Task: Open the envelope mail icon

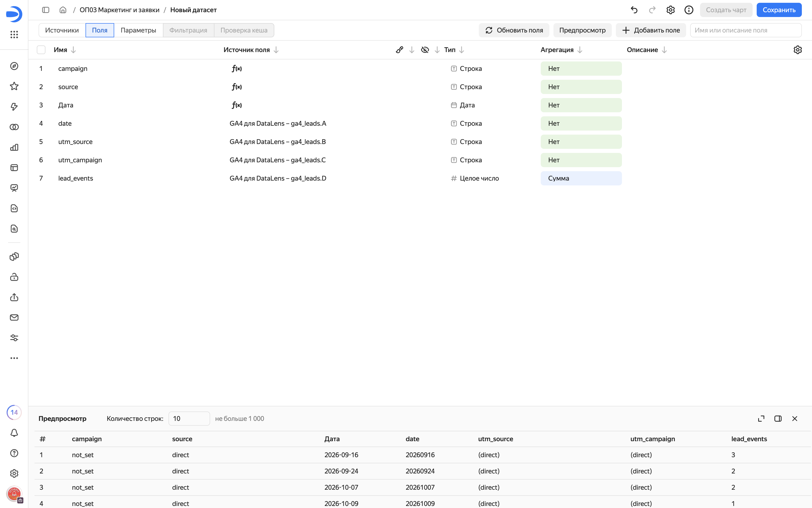Action: pos(14,317)
